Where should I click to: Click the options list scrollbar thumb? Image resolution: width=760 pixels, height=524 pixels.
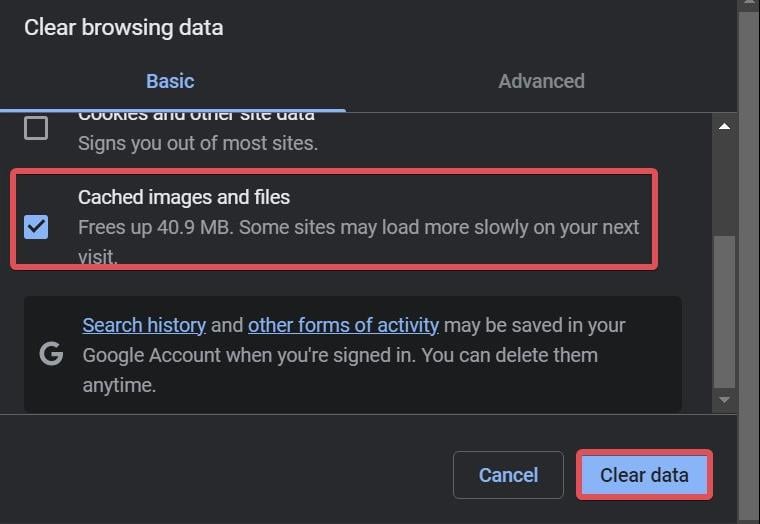click(x=724, y=312)
